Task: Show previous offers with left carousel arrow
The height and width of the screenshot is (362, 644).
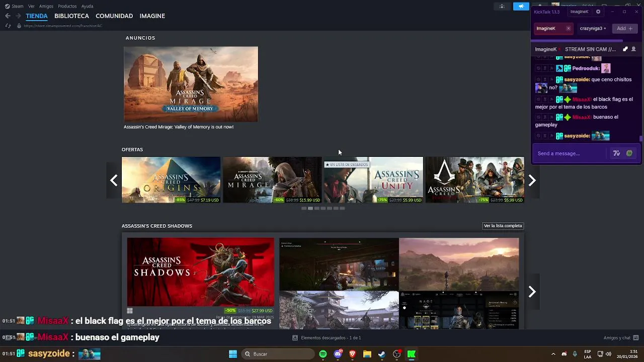Action: point(114,180)
